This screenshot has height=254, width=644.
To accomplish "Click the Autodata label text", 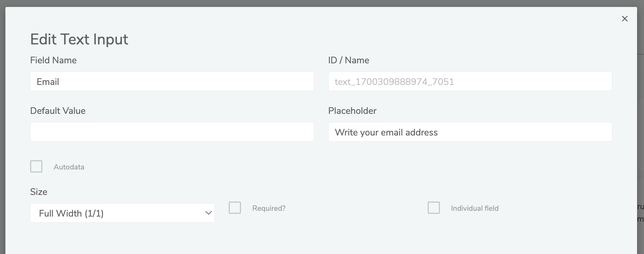I will click(69, 167).
